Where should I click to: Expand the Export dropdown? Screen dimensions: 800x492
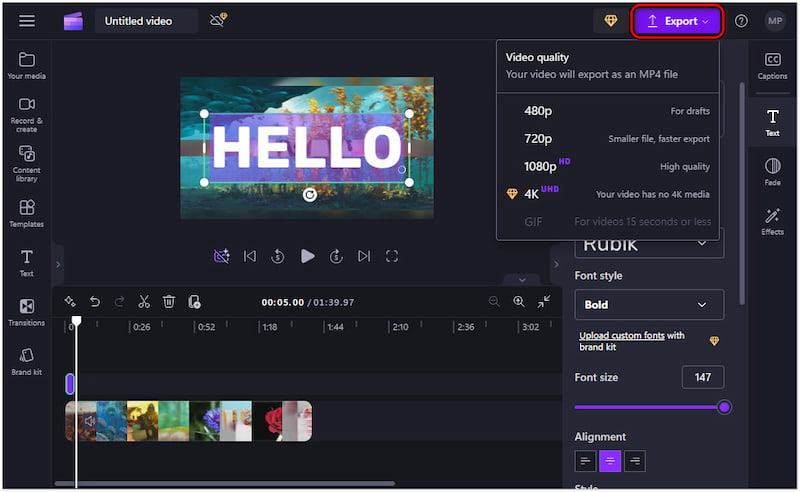(678, 21)
